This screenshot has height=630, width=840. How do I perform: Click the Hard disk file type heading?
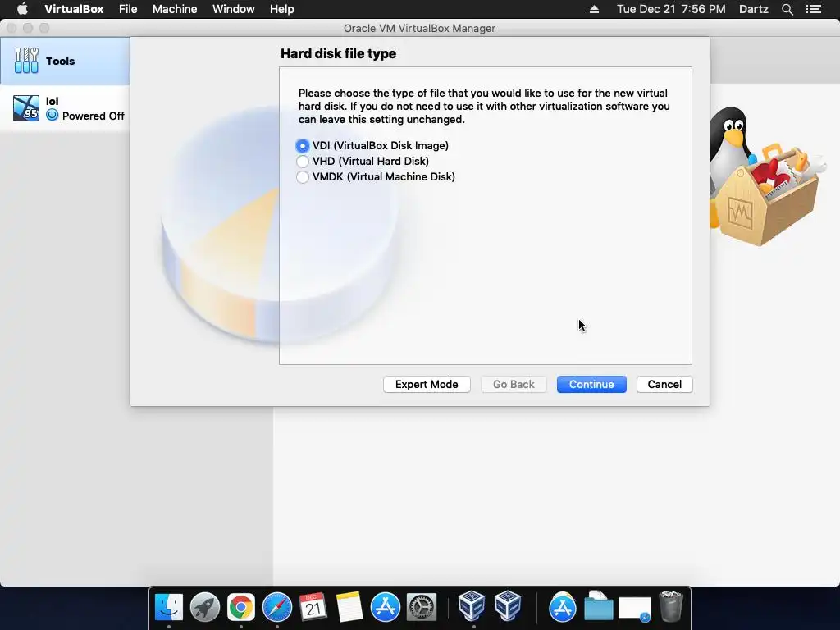339,53
